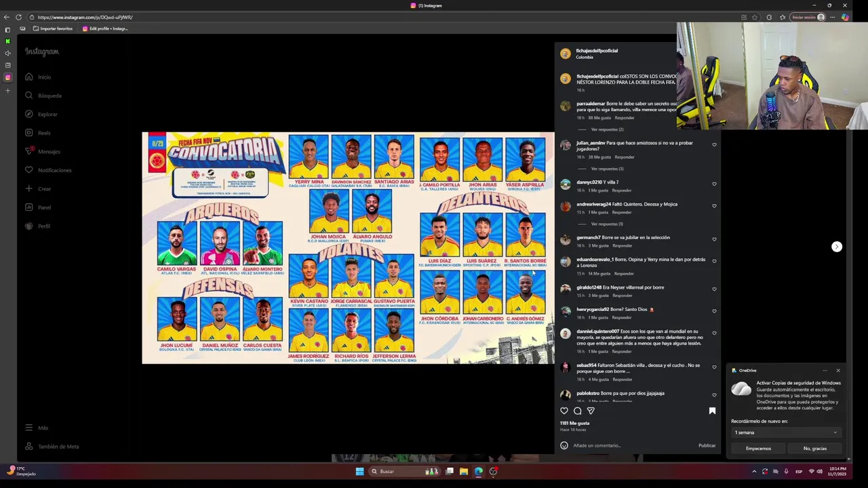Add a new item to browser sidebar
868x488 pixels.
[x=7, y=90]
